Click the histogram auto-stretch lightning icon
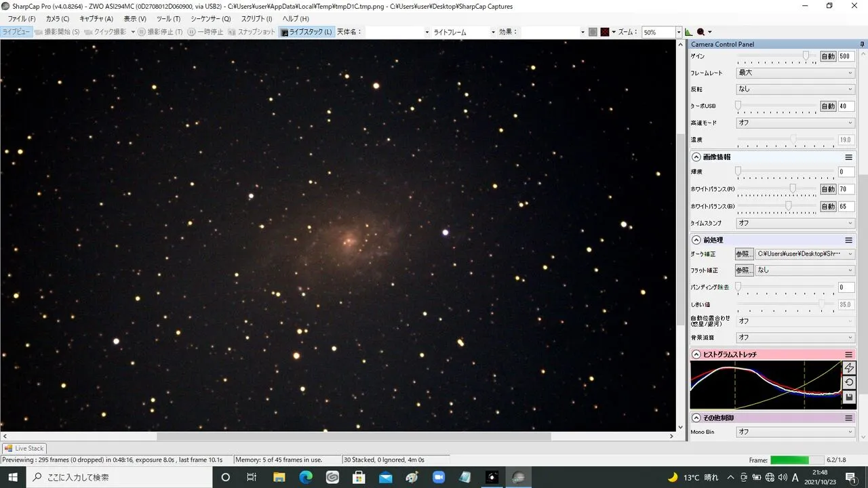 849,368
